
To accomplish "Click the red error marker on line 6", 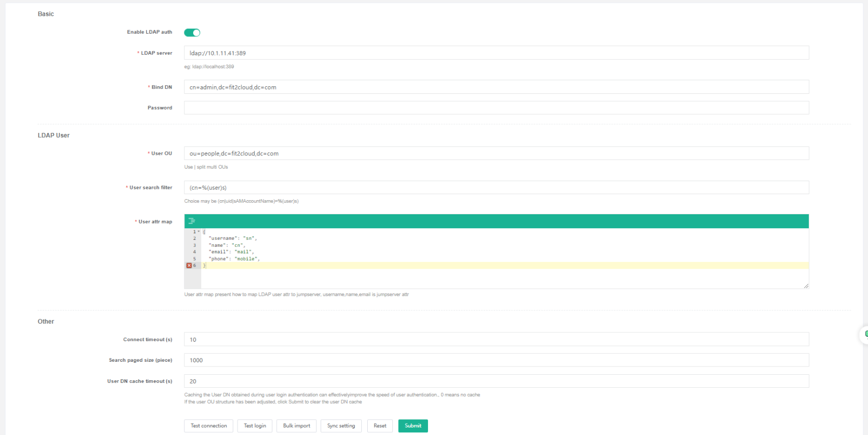I will pyautogui.click(x=189, y=266).
